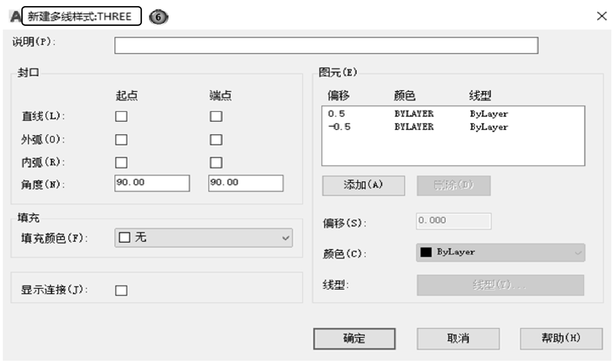Enable end point line cap checkbox
615x364 pixels.
click(x=216, y=116)
